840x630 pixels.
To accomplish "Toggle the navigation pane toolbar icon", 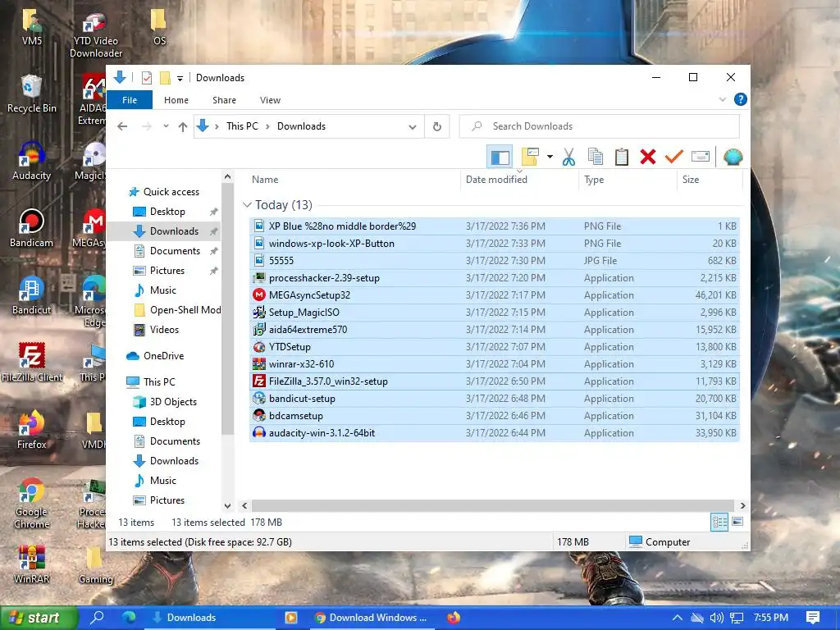I will coord(500,157).
